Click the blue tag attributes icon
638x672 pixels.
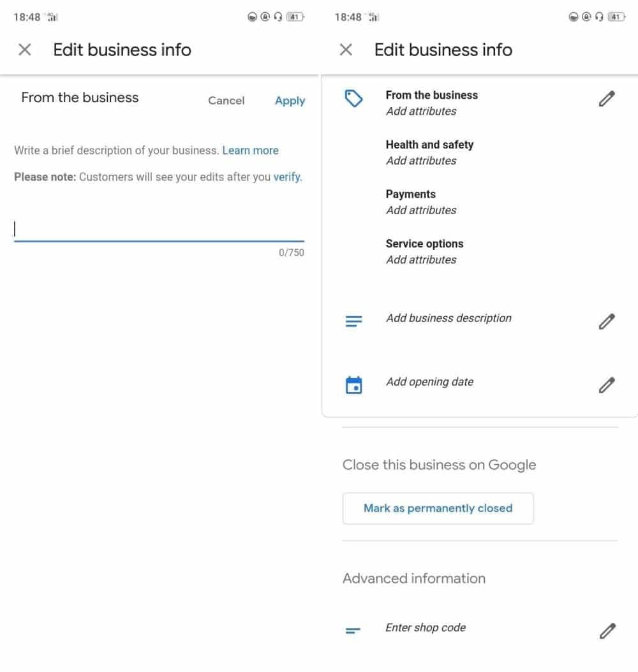coord(353,99)
